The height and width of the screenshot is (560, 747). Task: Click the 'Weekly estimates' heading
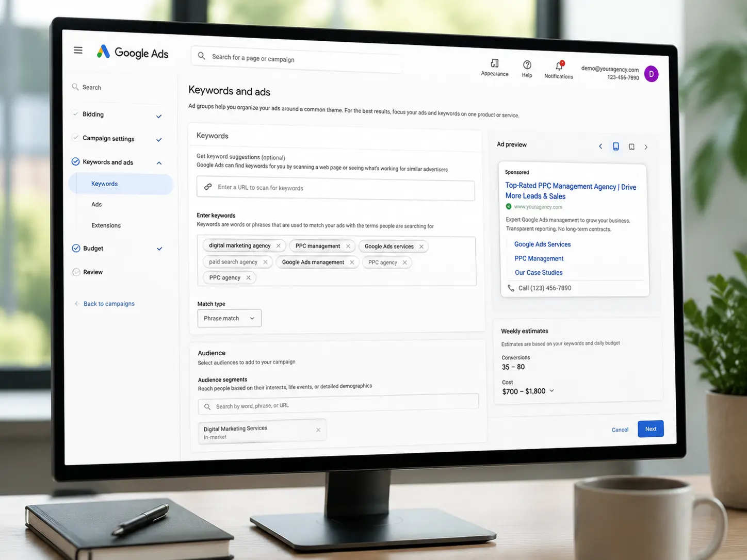pos(525,331)
